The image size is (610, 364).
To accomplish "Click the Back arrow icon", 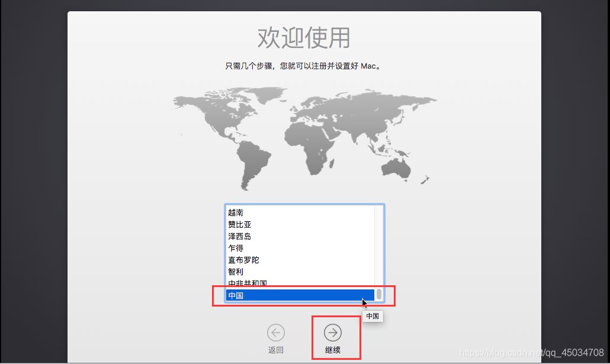I will click(x=276, y=332).
